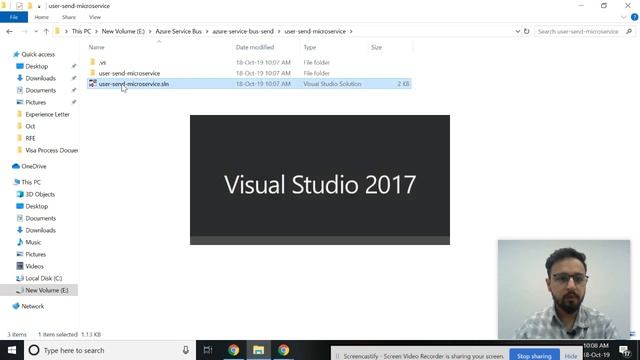This screenshot has width=640, height=360.
Task: Click the search magnifier icon
Action: point(629,31)
